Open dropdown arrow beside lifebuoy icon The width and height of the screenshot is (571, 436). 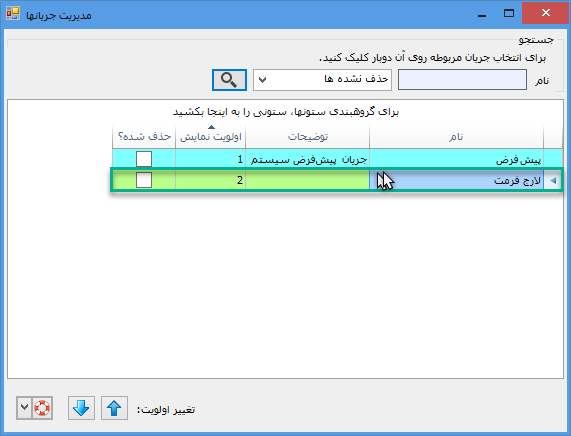[24, 407]
